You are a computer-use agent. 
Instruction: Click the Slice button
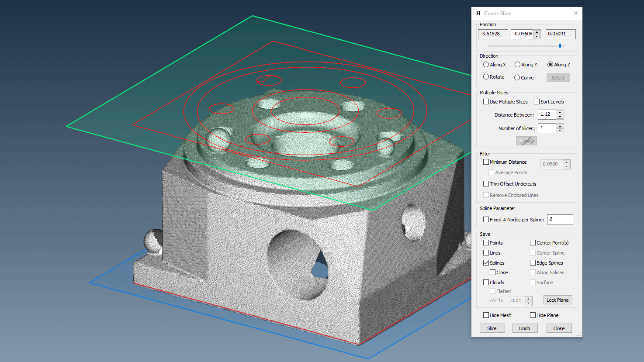[x=492, y=328]
